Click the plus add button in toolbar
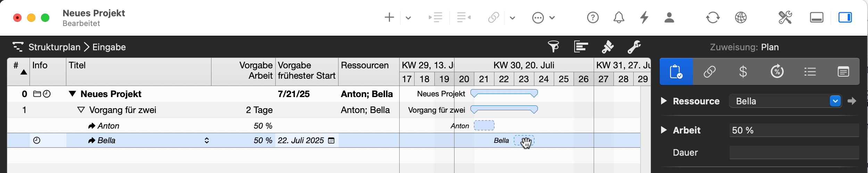The width and height of the screenshot is (868, 173). pyautogui.click(x=389, y=17)
